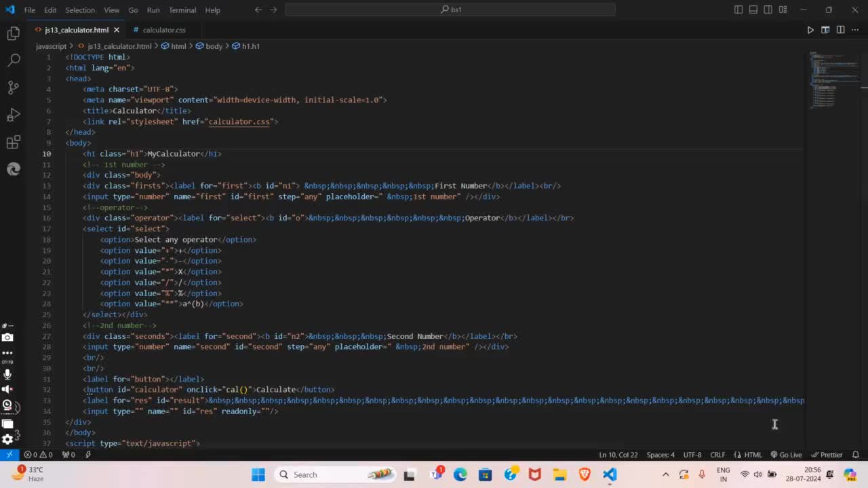Open the Windows Start menu
This screenshot has height=488, width=868.
coord(258,474)
